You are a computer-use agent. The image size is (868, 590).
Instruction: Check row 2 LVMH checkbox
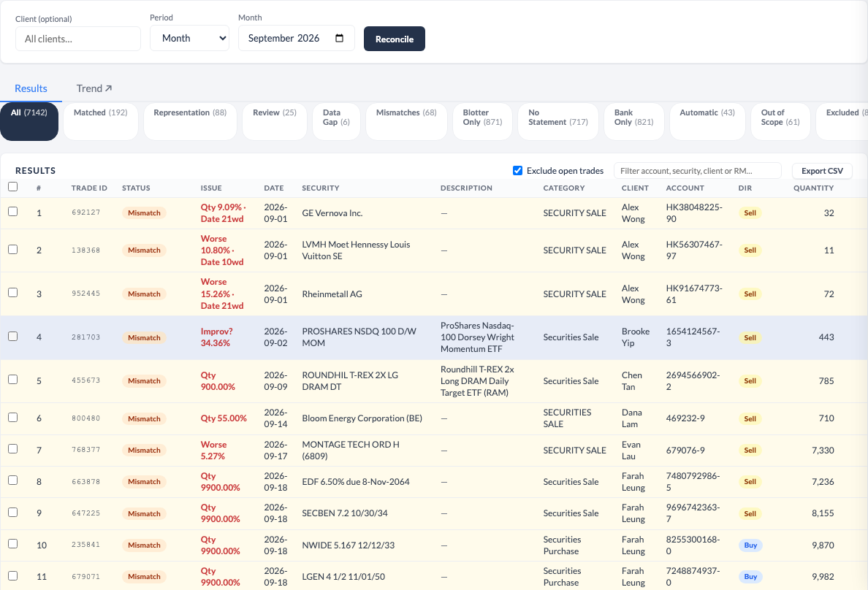tap(12, 249)
